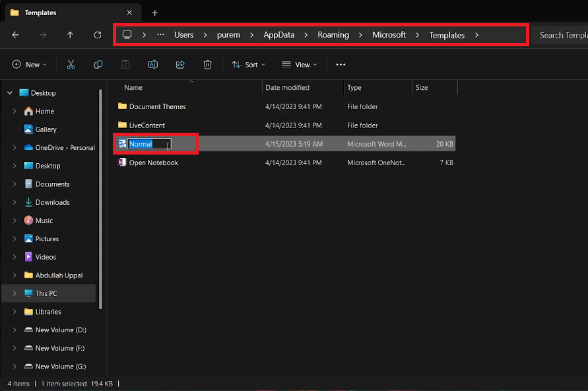Expand the OneDrive - Personal tree node
Viewport: 588px width, 391px height.
point(15,148)
